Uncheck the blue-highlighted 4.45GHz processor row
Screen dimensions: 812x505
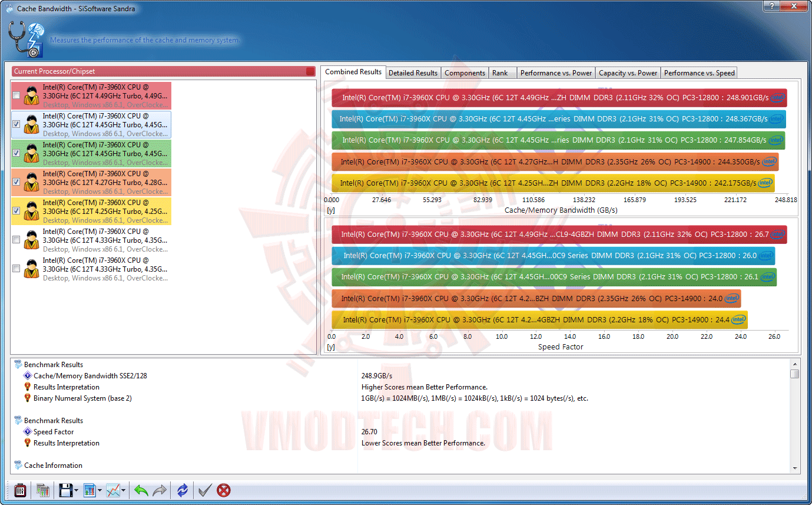(16, 124)
